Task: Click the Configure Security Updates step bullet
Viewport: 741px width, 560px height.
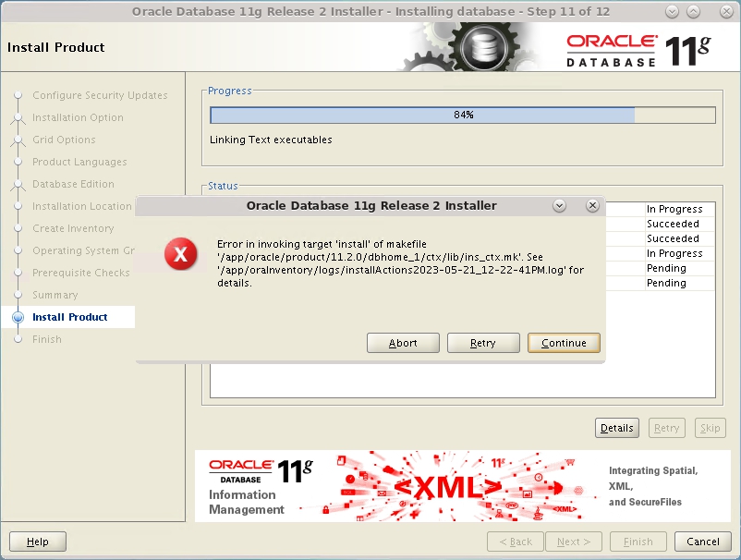Action: tap(18, 95)
